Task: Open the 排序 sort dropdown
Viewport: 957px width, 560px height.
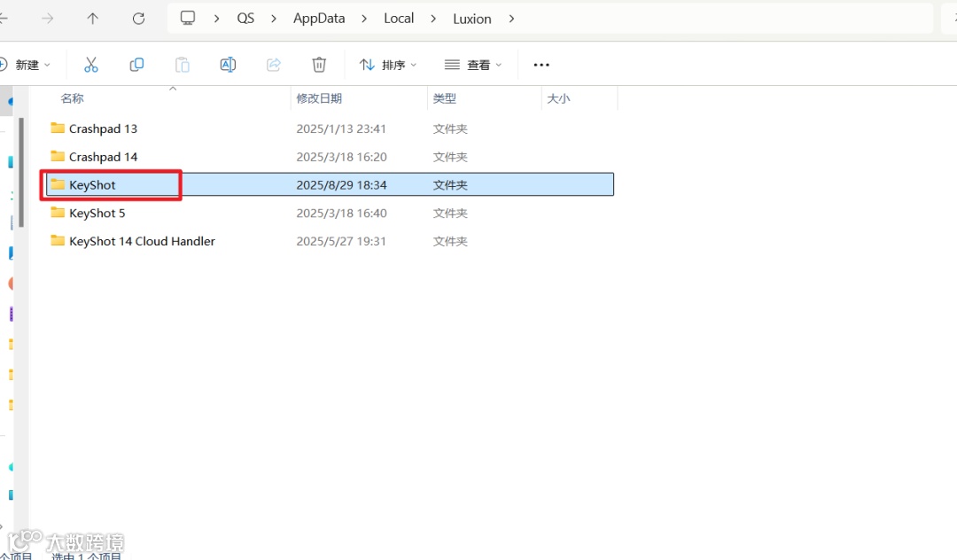Action: (387, 65)
